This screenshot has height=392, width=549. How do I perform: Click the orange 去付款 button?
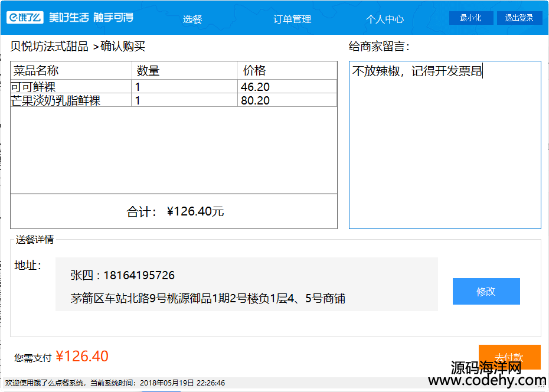pyautogui.click(x=509, y=357)
